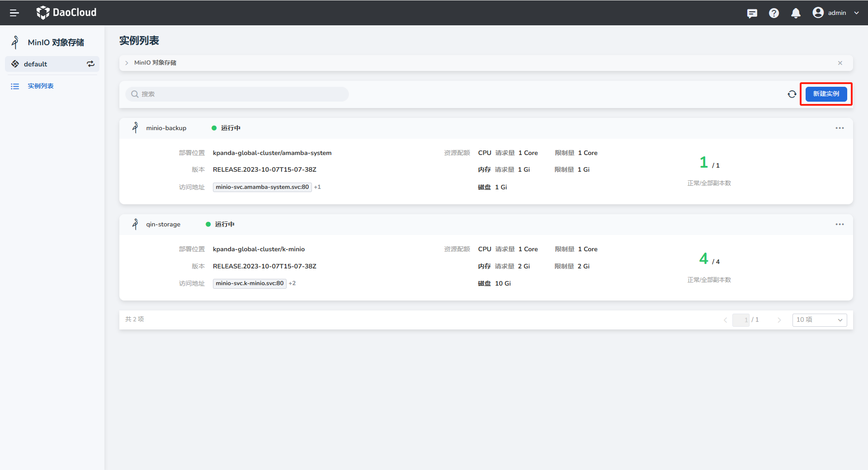This screenshot has width=868, height=470.
Task: Toggle the hamburger navigation menu
Action: click(14, 13)
